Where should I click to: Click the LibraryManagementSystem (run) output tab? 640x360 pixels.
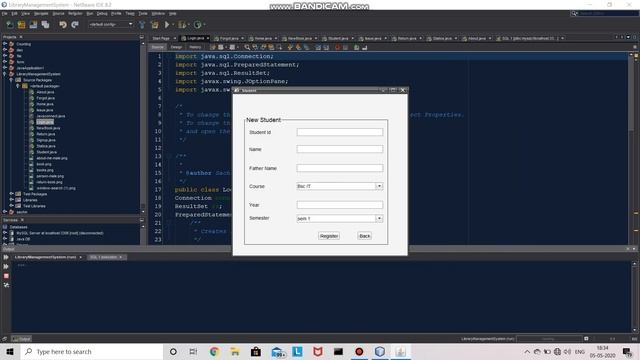(48, 257)
